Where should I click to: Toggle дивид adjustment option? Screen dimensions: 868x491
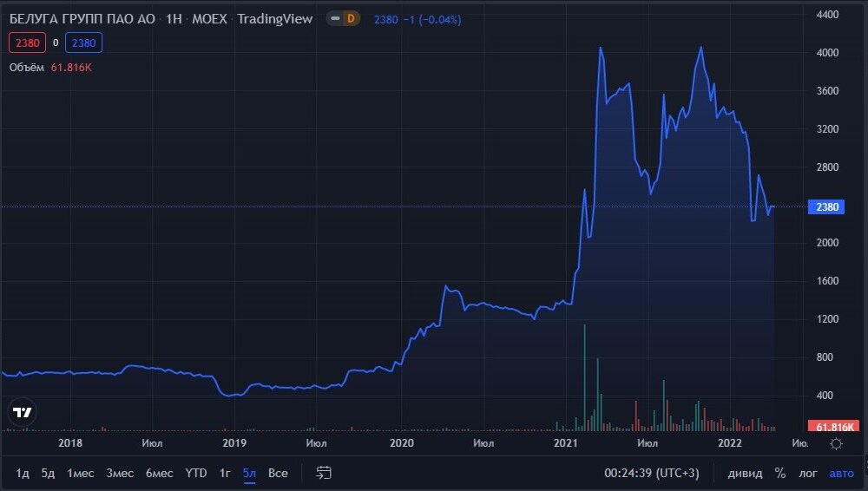745,474
